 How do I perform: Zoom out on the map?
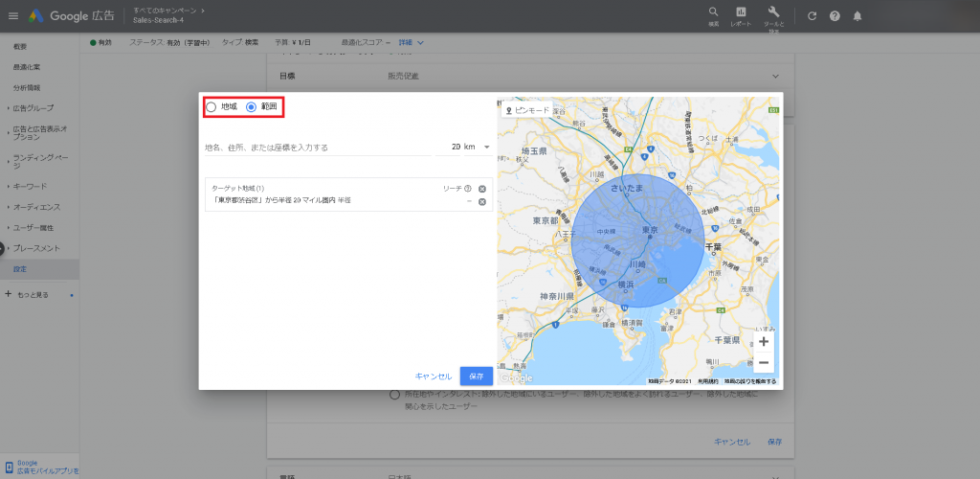[763, 362]
